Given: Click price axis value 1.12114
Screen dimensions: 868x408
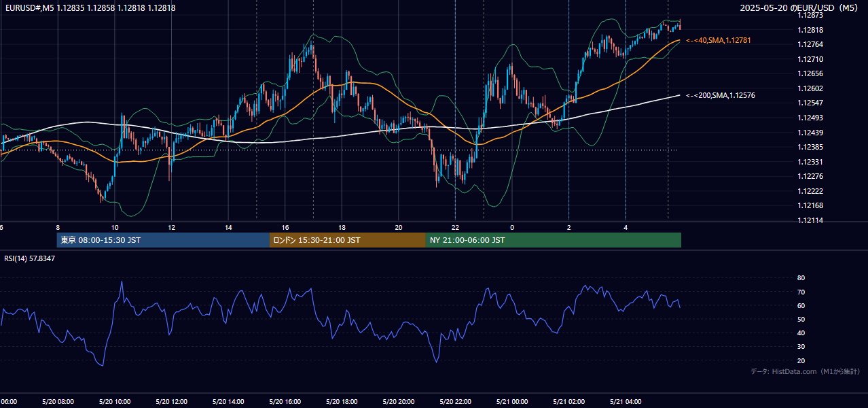Looking at the screenshot, I should coord(810,220).
